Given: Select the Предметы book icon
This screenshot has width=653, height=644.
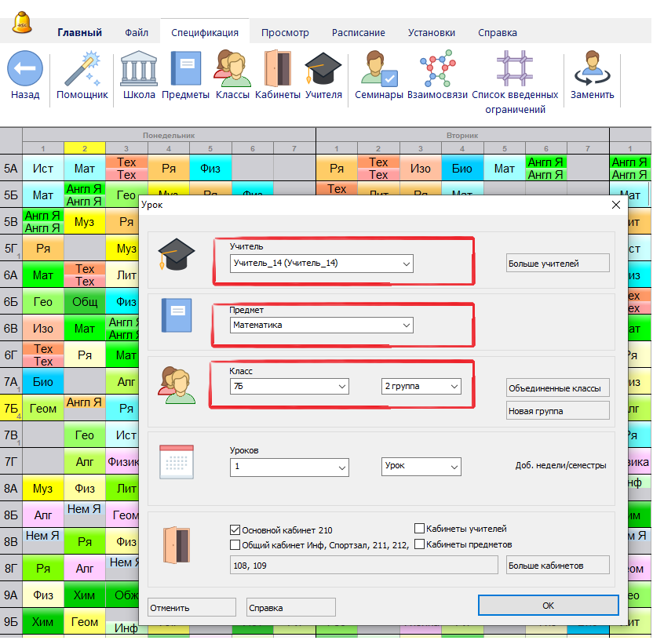Looking at the screenshot, I should point(185,69).
